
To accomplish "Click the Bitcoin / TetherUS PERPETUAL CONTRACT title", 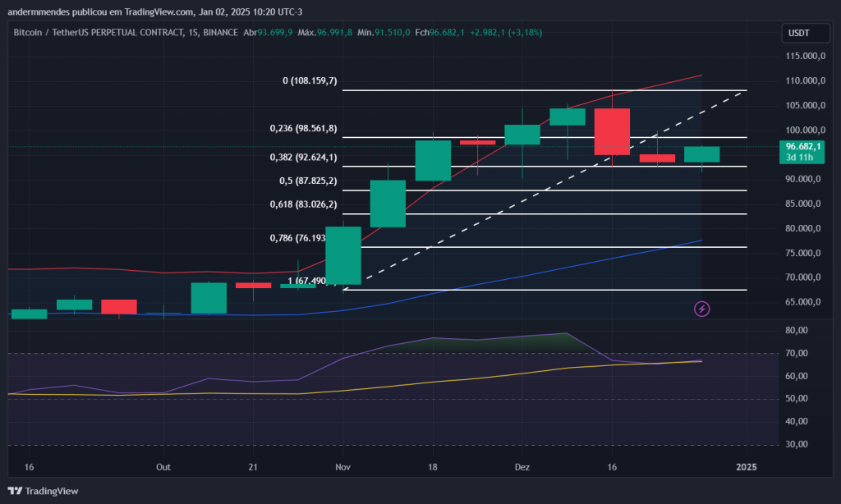I will pyautogui.click(x=126, y=33).
